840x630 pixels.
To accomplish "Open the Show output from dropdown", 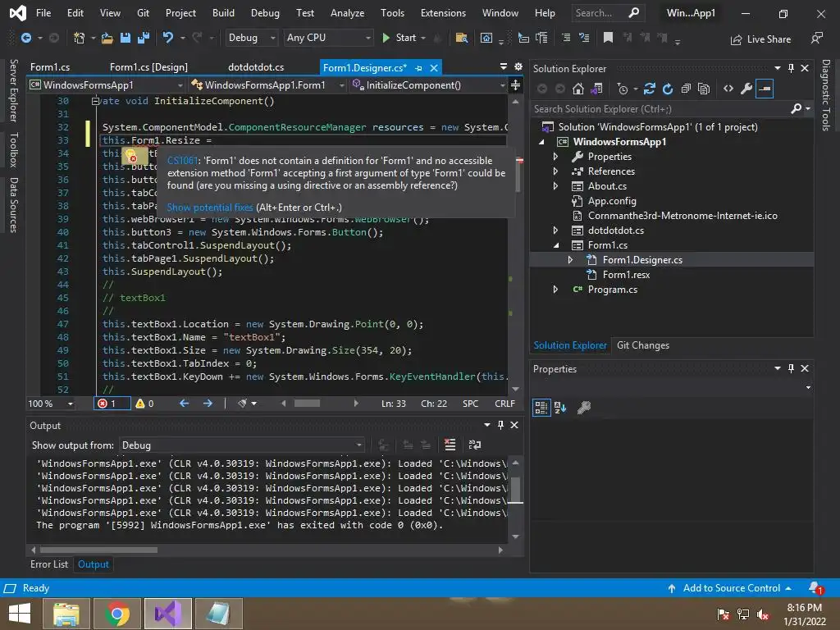I will (x=242, y=445).
